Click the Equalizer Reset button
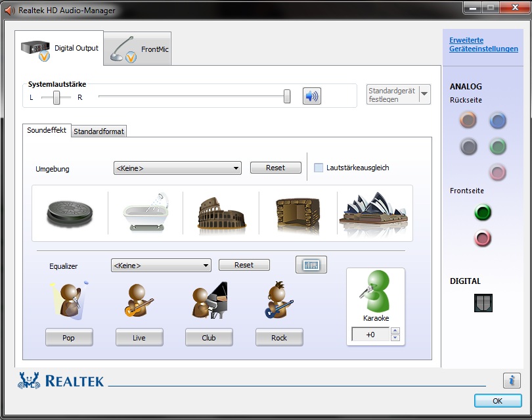Screen dimensions: 532x420 [x=244, y=265]
